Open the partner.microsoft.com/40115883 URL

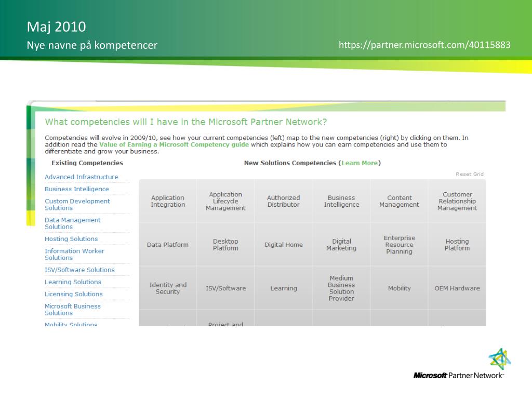tap(424, 45)
